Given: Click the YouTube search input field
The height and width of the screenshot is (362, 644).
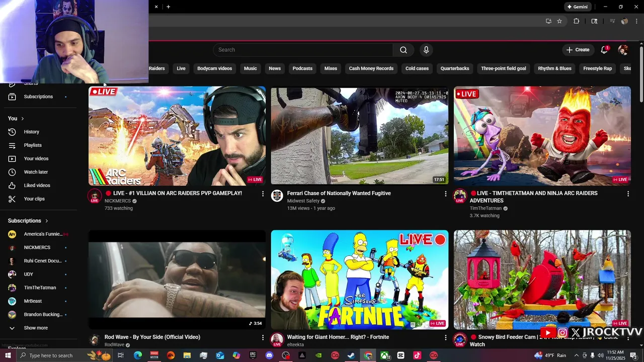Looking at the screenshot, I should [303, 50].
